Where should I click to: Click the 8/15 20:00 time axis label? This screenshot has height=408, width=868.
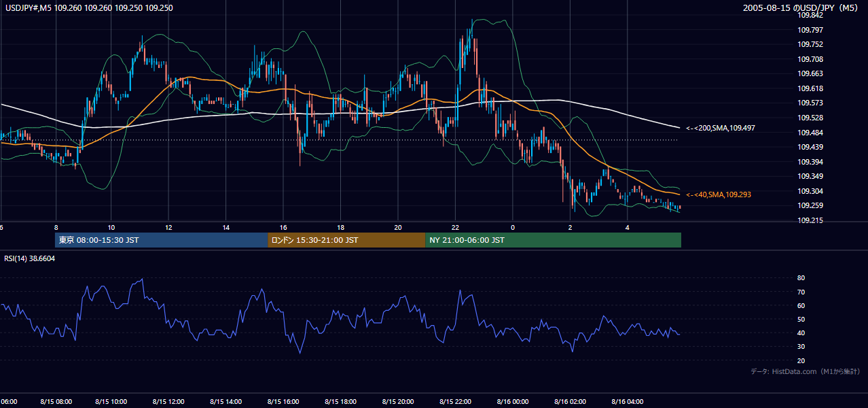[x=399, y=401]
